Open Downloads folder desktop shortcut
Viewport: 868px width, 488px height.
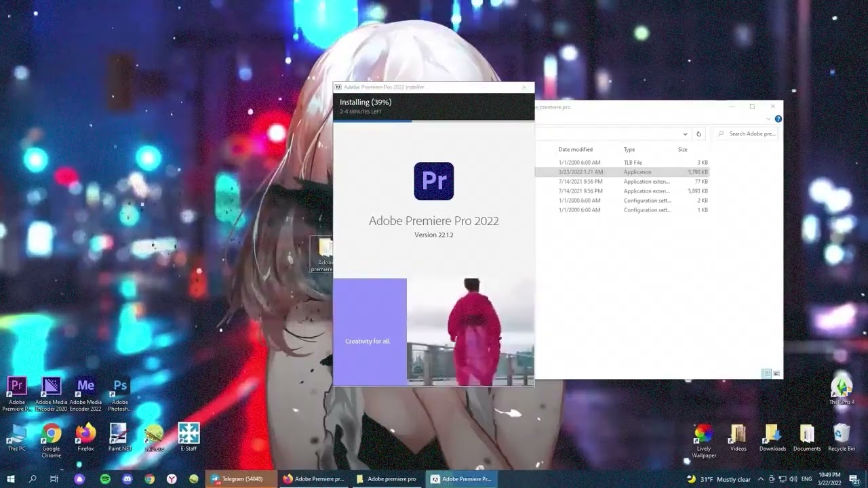tap(772, 438)
